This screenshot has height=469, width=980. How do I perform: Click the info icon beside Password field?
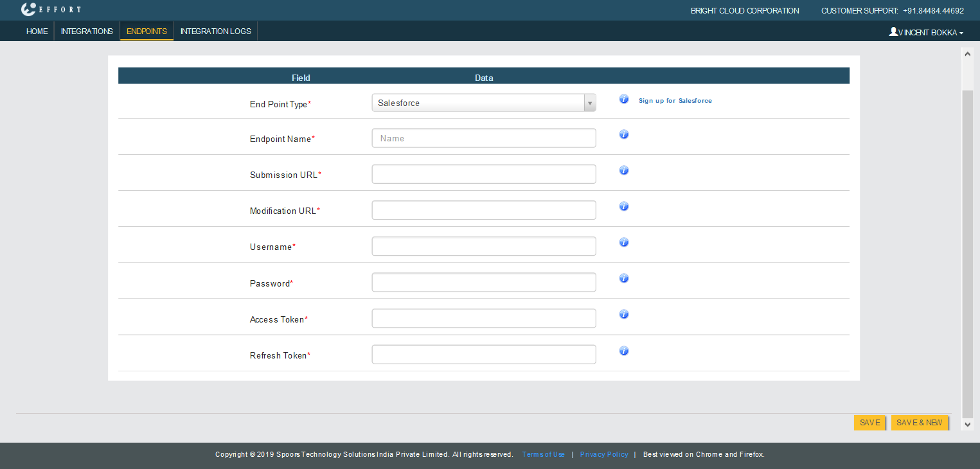click(623, 278)
